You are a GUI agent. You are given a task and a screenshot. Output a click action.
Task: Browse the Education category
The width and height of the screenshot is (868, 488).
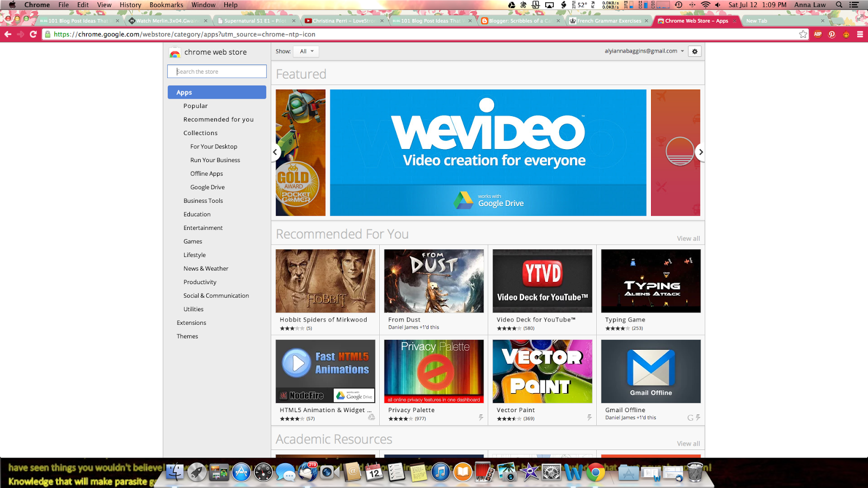[197, 214]
